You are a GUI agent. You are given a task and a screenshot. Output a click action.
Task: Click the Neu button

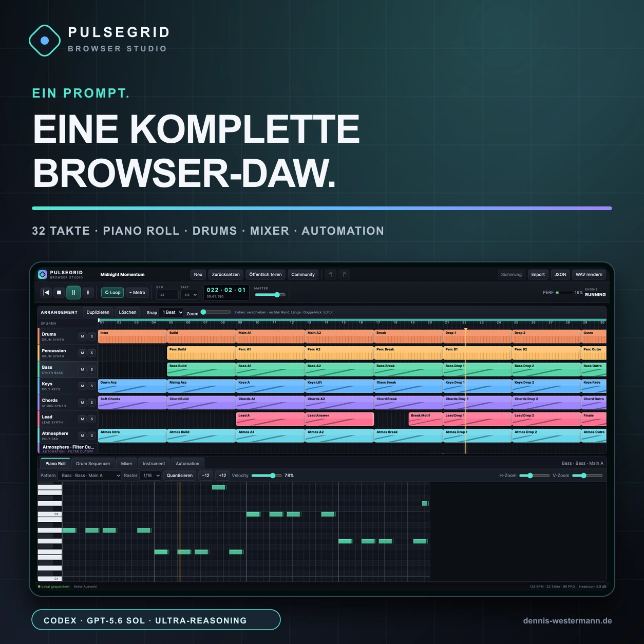198,274
